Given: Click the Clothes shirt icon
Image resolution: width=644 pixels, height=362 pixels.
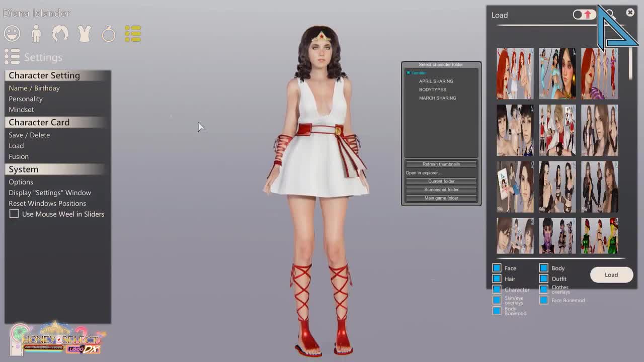Looking at the screenshot, I should point(85,33).
